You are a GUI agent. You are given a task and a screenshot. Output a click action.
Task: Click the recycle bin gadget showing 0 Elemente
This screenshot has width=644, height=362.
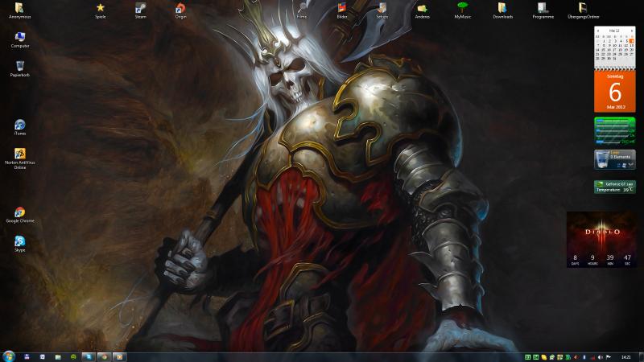614,159
